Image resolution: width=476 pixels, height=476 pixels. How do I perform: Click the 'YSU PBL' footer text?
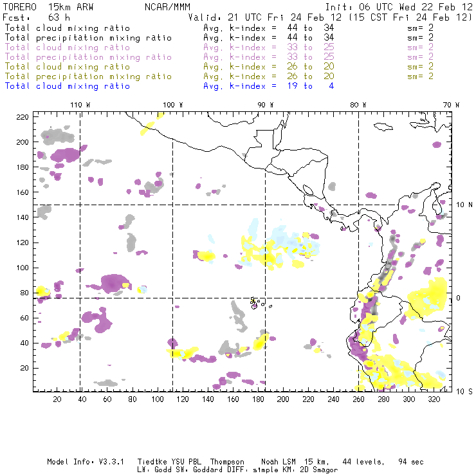click(186, 462)
